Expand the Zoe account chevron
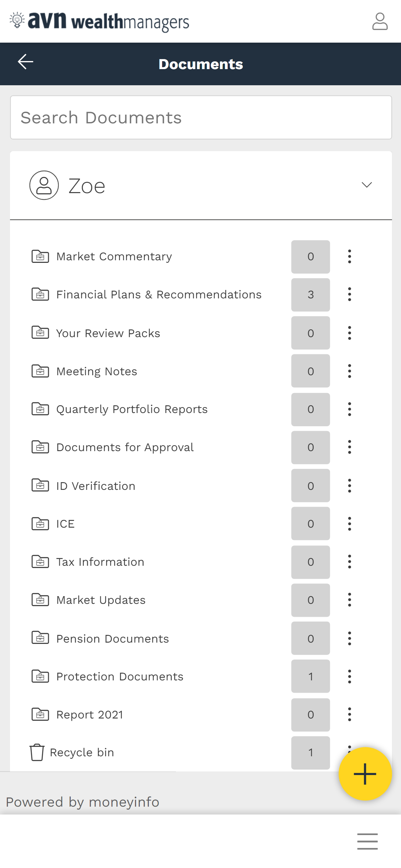Viewport: 401px width, 868px height. pos(367,185)
